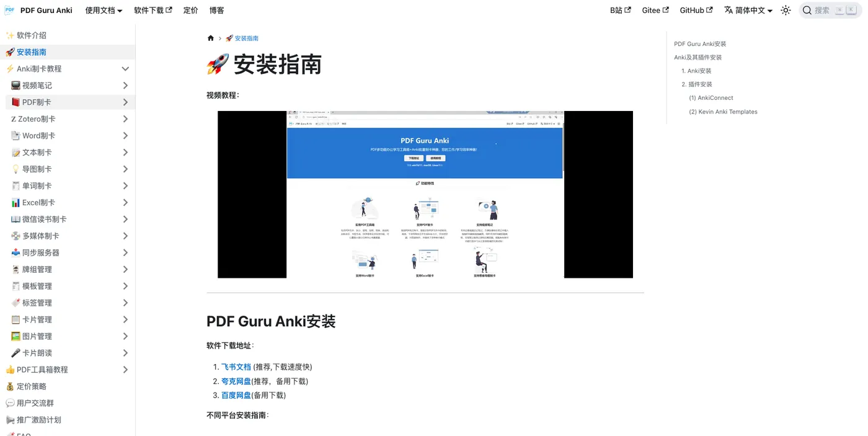Image resolution: width=868 pixels, height=436 pixels.
Task: Expand the PDF制卡 chevron
Action: (x=125, y=102)
